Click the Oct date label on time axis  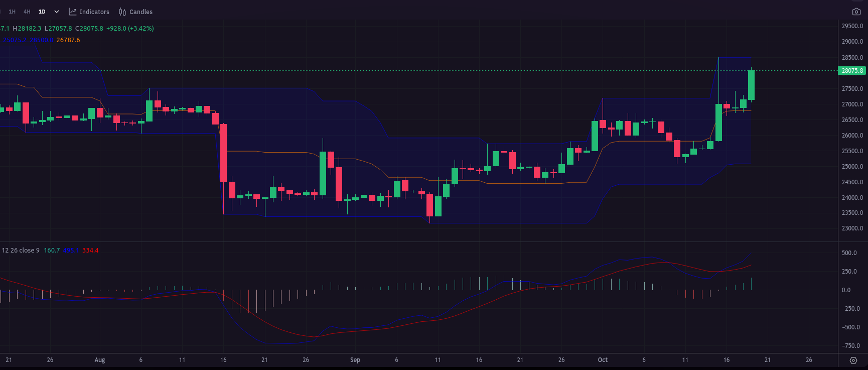(603, 360)
